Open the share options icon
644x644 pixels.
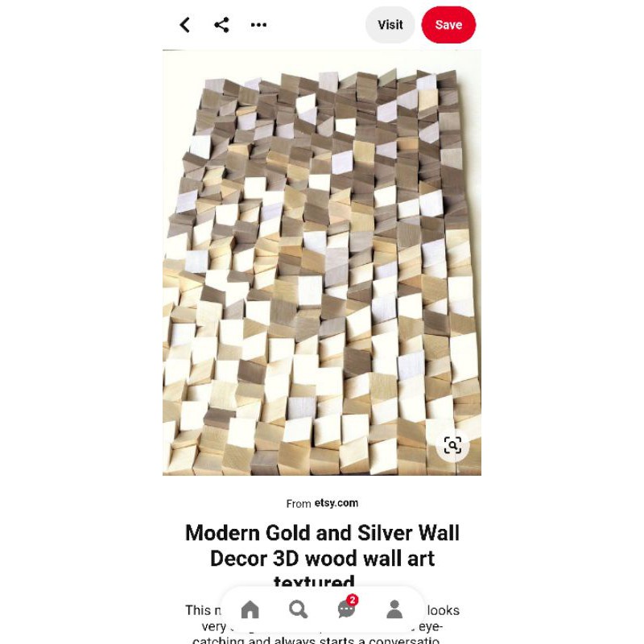point(222,25)
